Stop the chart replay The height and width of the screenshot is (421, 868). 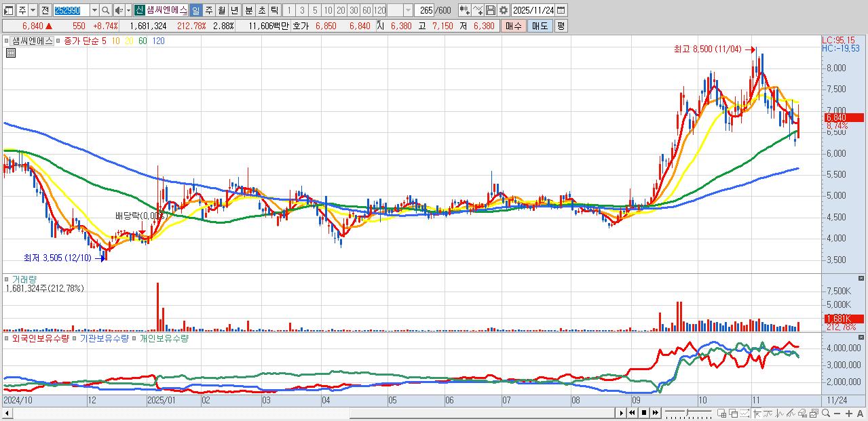[644, 413]
